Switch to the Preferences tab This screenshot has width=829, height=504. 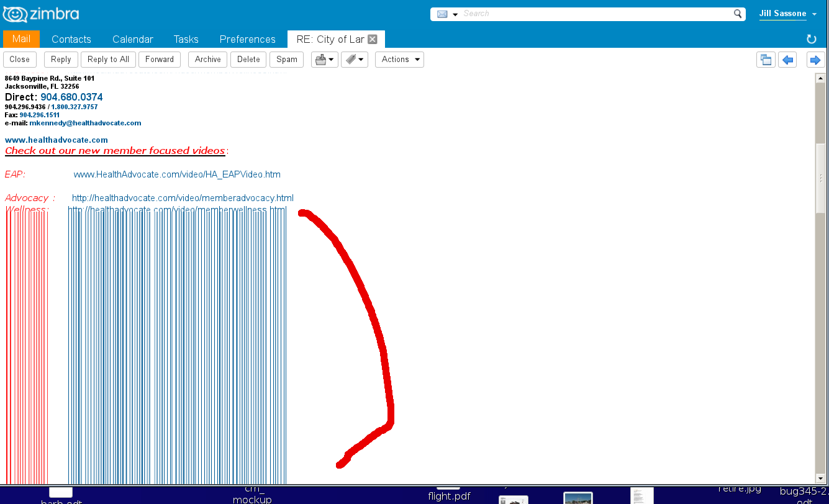[x=248, y=39]
